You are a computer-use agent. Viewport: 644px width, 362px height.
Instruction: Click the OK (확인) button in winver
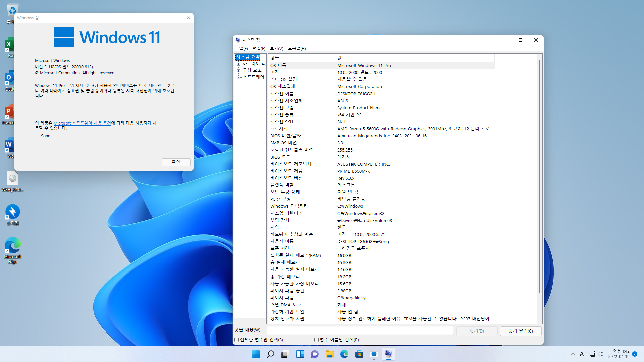point(176,162)
